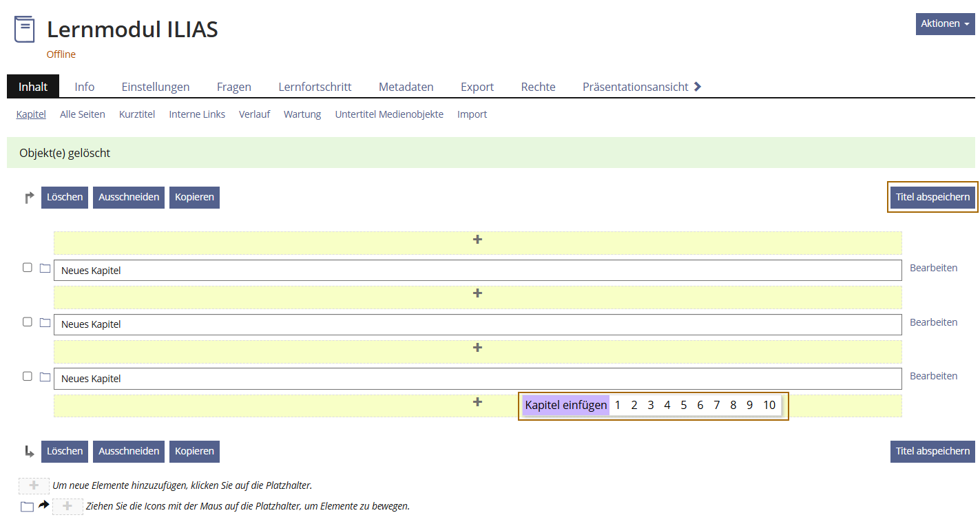Click the Lernmodul ILIAS title
This screenshot has width=980, height=524.
pos(132,30)
